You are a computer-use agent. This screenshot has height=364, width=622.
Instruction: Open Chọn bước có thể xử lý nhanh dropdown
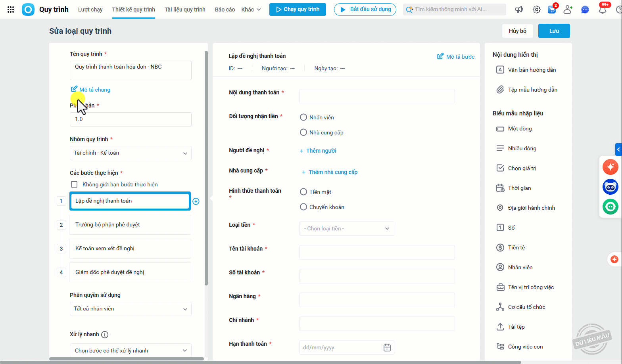coord(131,351)
